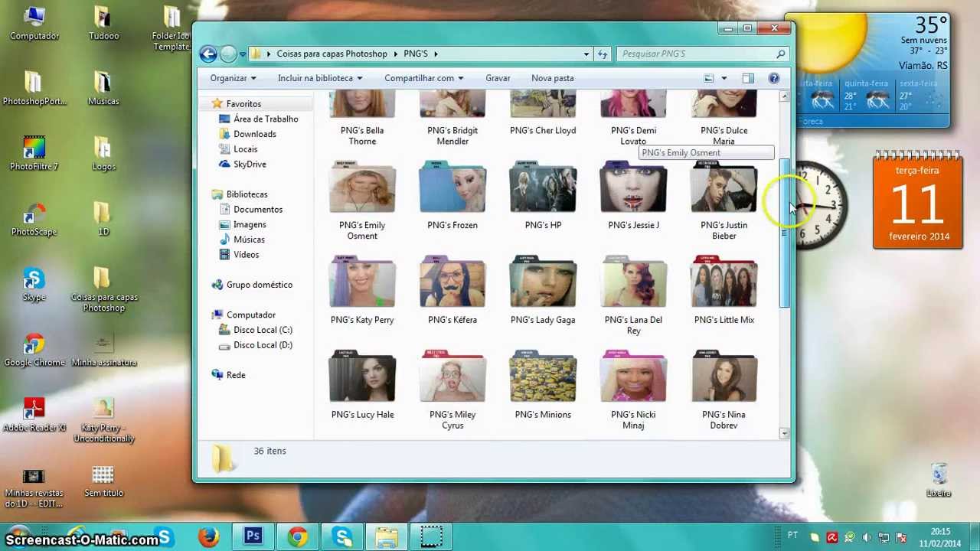Select the Adobe Reader XI desktop icon
The width and height of the screenshot is (980, 551).
pyautogui.click(x=34, y=415)
